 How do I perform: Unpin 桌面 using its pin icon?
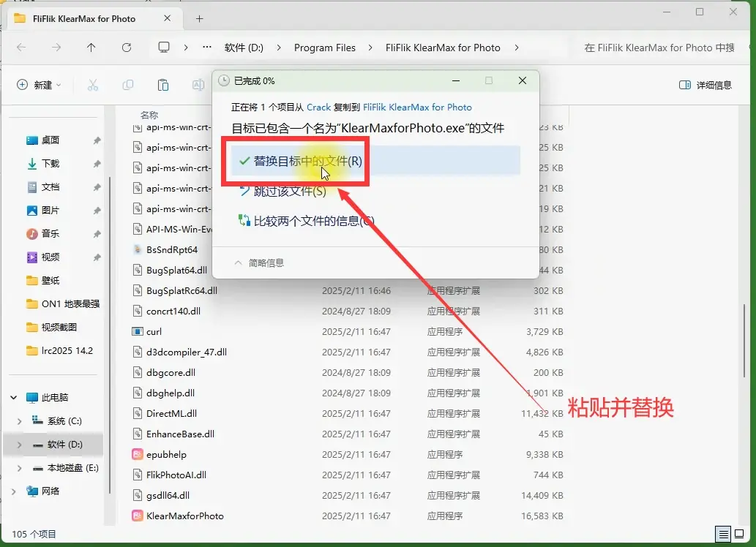click(97, 140)
